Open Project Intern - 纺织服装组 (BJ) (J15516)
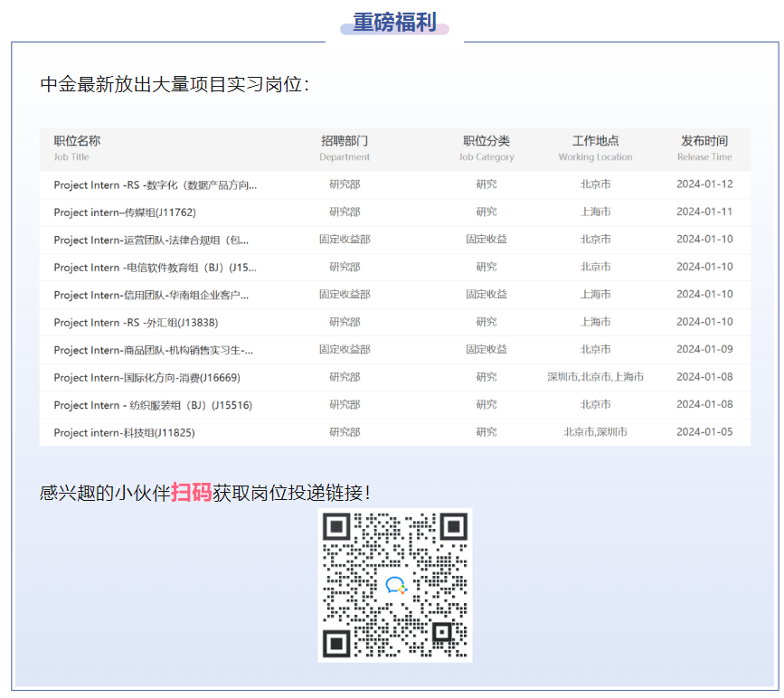Screen dimensions: 784x698 pos(153,405)
